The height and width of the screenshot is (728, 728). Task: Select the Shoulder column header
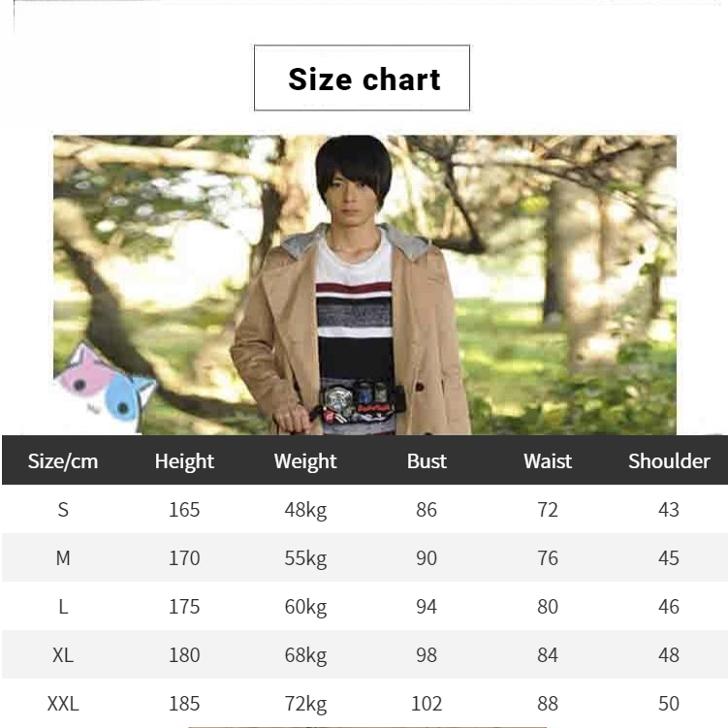click(x=669, y=460)
